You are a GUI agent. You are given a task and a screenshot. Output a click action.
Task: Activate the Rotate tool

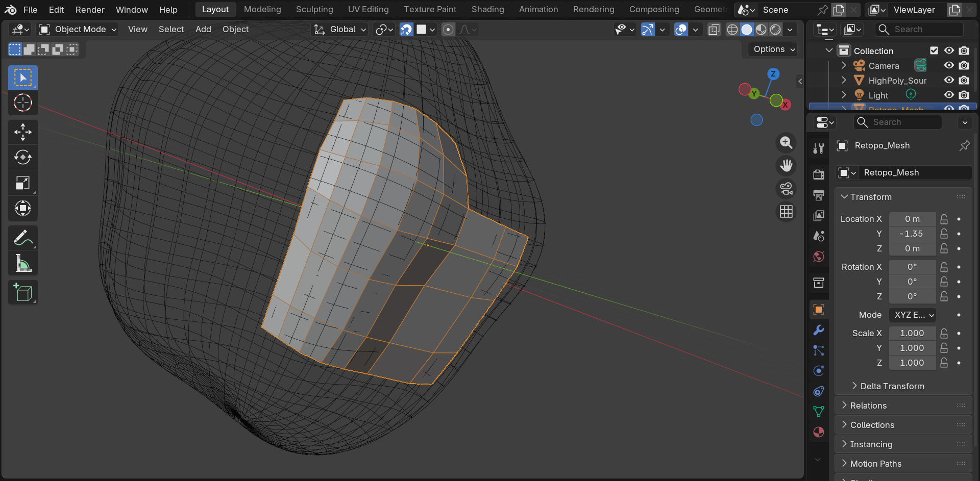click(x=22, y=157)
